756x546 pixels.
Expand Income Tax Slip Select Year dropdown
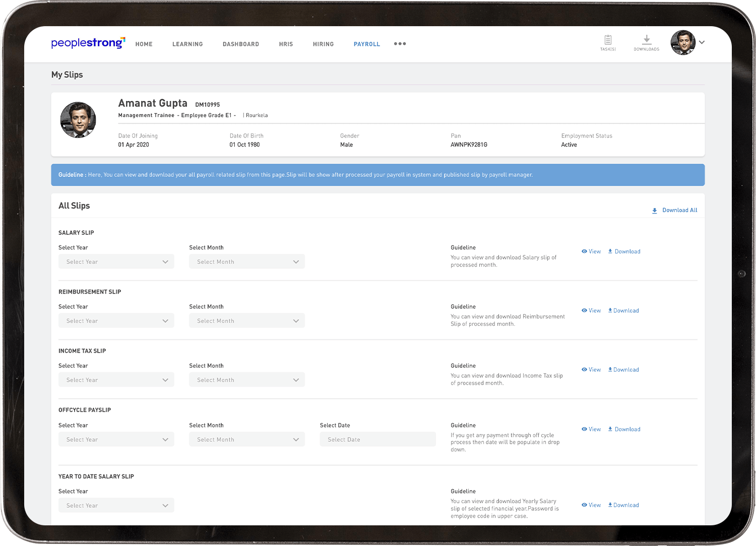point(116,380)
